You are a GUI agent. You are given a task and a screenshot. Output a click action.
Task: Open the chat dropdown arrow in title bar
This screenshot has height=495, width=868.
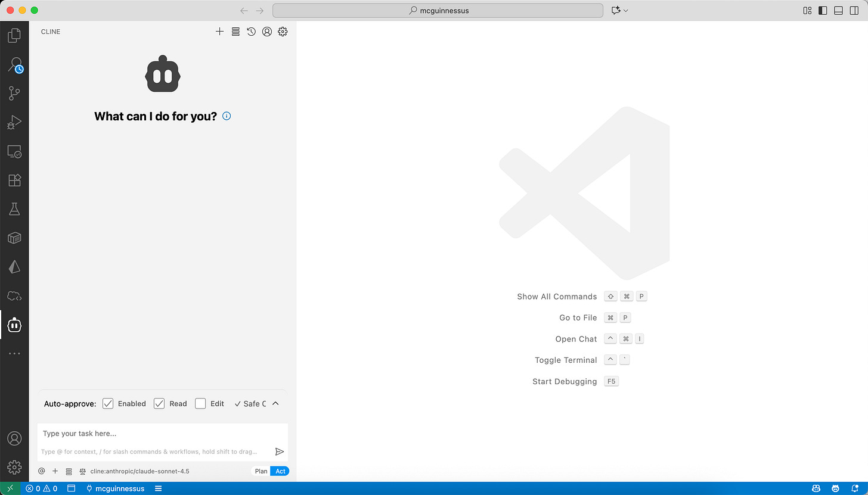pyautogui.click(x=626, y=11)
